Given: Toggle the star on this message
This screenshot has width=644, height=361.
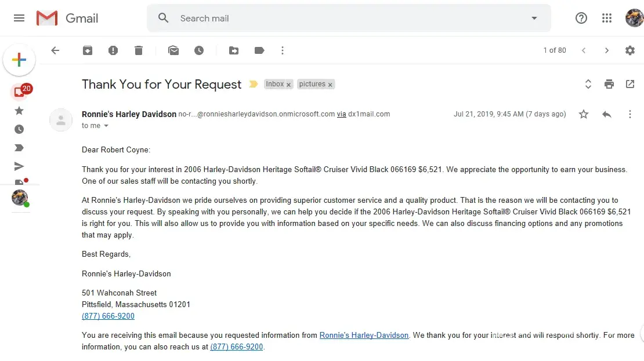Looking at the screenshot, I should pyautogui.click(x=584, y=114).
